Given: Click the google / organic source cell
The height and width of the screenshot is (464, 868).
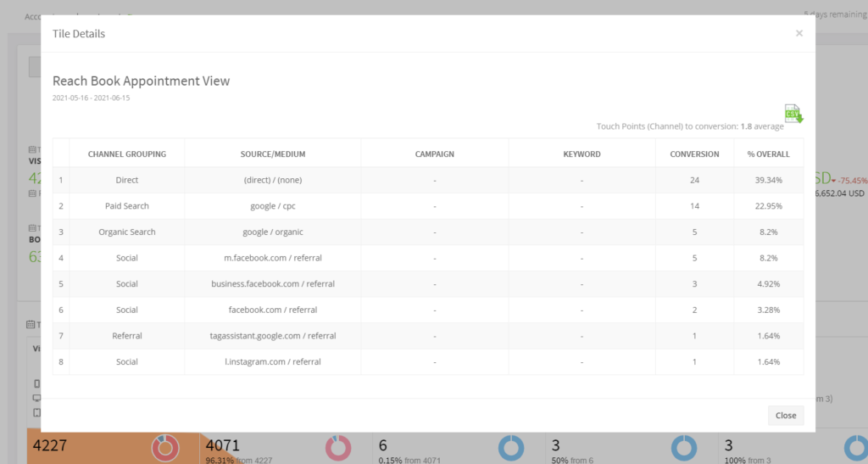Looking at the screenshot, I should tap(273, 232).
